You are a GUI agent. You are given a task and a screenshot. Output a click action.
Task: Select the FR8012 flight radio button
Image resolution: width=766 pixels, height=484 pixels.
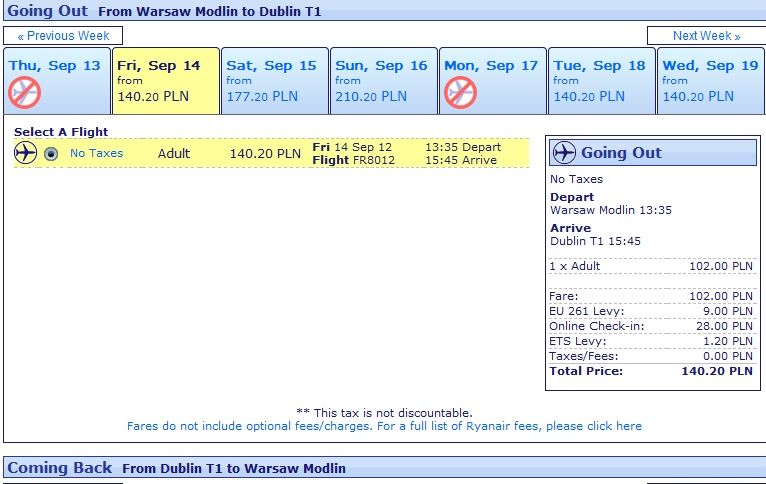coord(51,154)
